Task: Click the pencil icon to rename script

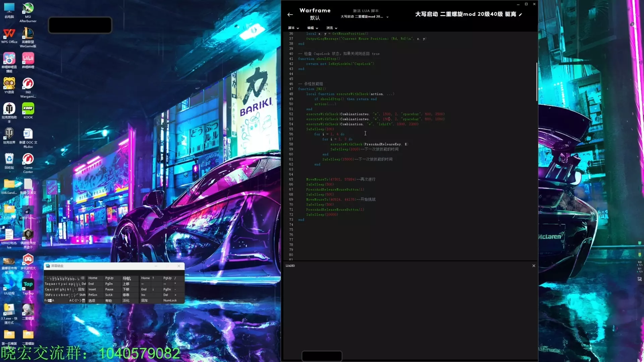Action: (520, 14)
